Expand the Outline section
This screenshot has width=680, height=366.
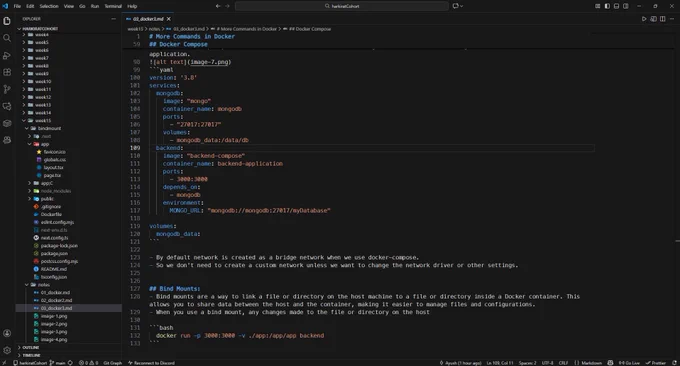click(x=30, y=347)
